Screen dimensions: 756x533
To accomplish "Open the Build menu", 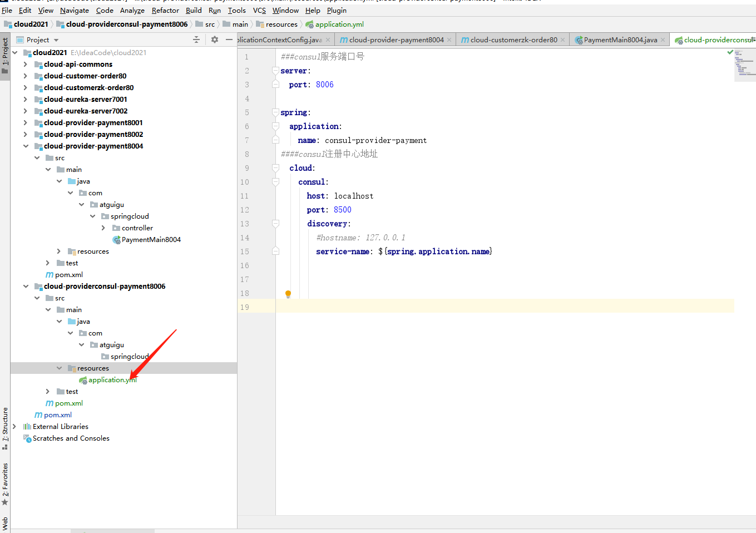I will pyautogui.click(x=194, y=10).
